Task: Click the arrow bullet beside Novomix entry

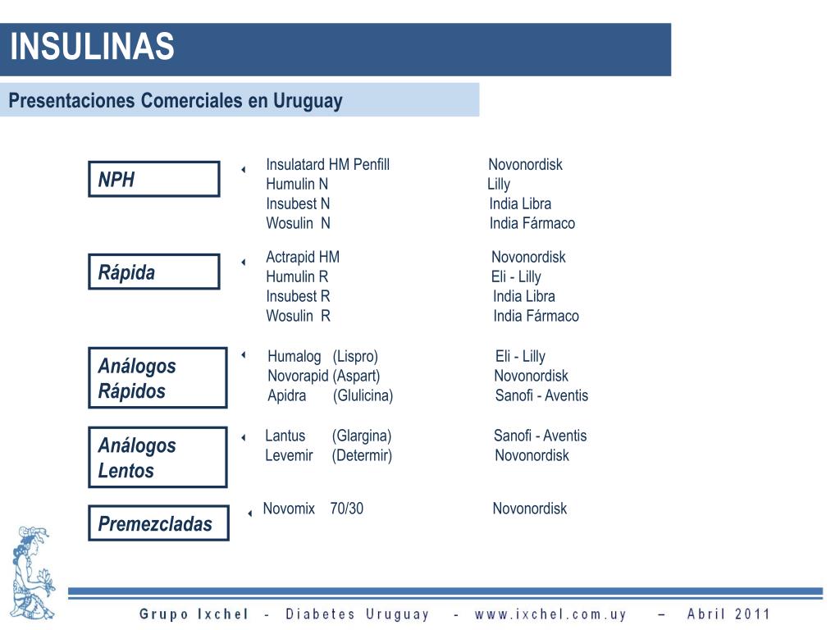Action: pyautogui.click(x=249, y=514)
